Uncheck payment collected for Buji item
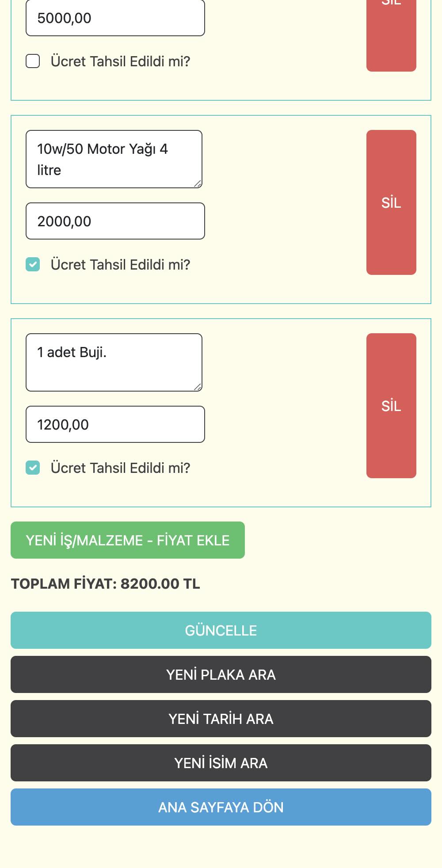The image size is (442, 868). [x=33, y=468]
